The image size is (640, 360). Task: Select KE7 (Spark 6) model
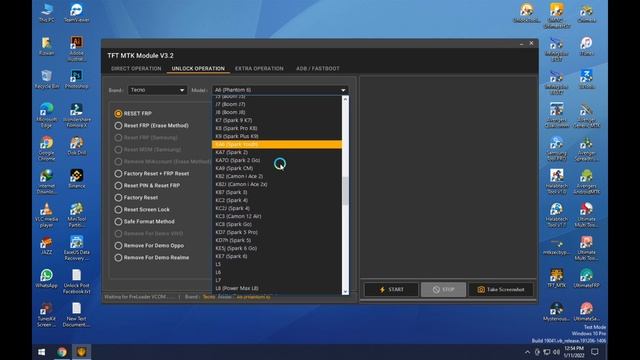(x=277, y=256)
